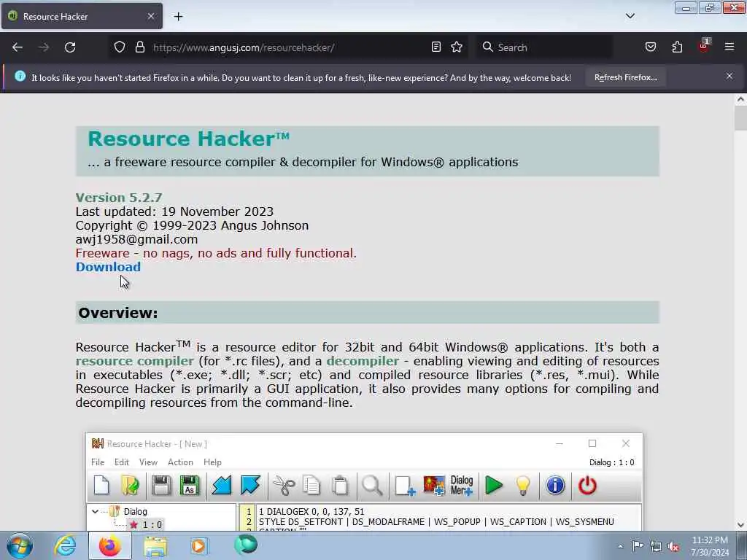Click the magnifier Find icon in screenshot
The image size is (747, 560).
(371, 486)
